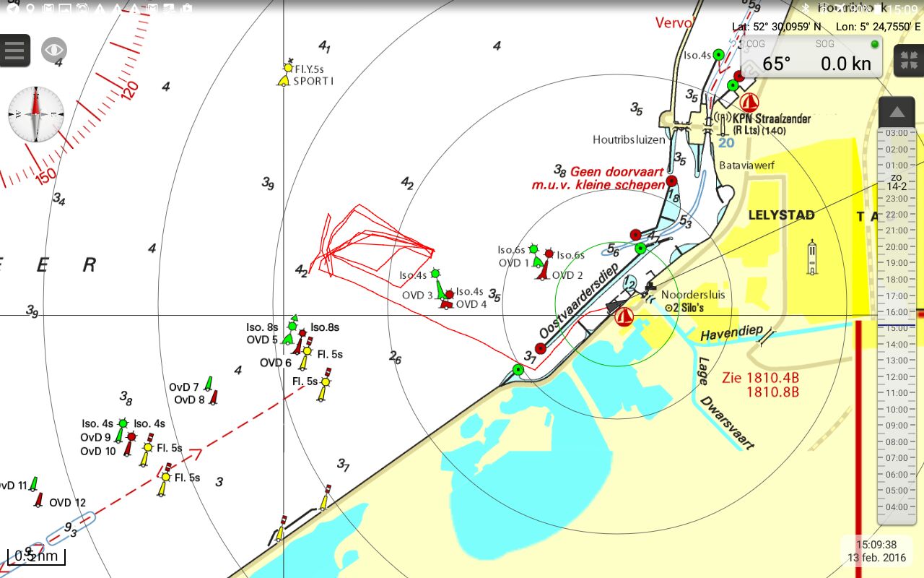The image size is (924, 578).
Task: Tap the Houtribsluizen label
Action: pyautogui.click(x=629, y=139)
